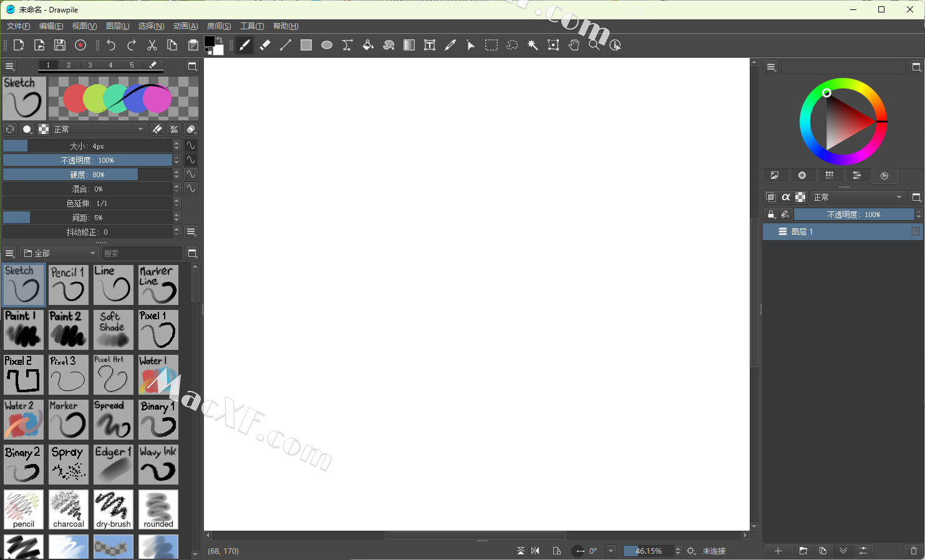Toggle alpha lock for the layer
The height and width of the screenshot is (560, 925).
tap(786, 197)
